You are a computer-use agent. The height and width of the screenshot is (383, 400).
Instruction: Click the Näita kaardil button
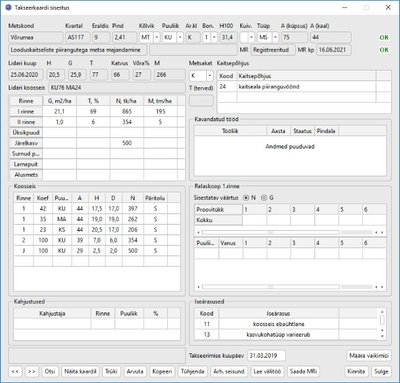80,371
